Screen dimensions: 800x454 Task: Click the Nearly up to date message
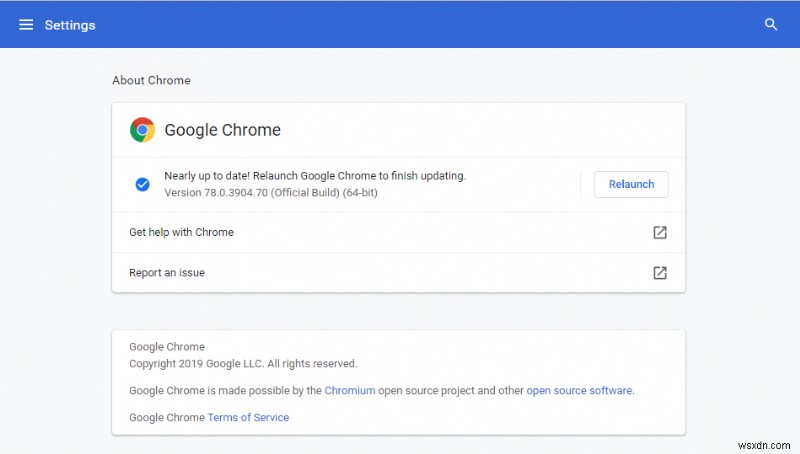tap(315, 175)
